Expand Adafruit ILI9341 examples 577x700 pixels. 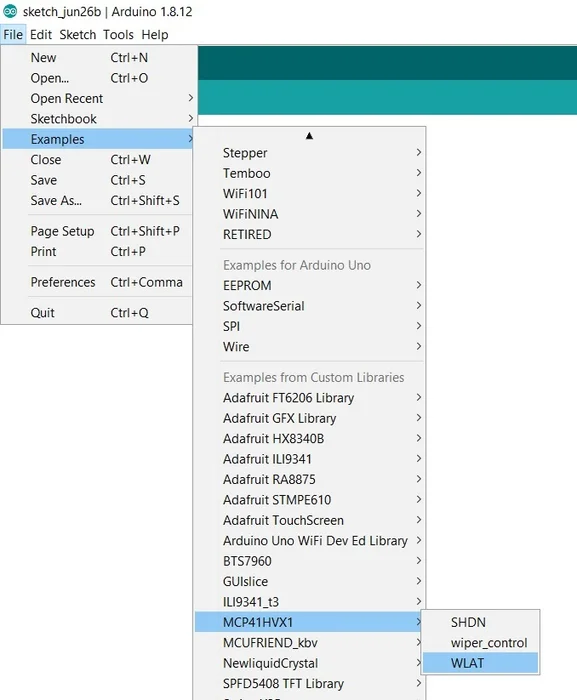pos(310,459)
